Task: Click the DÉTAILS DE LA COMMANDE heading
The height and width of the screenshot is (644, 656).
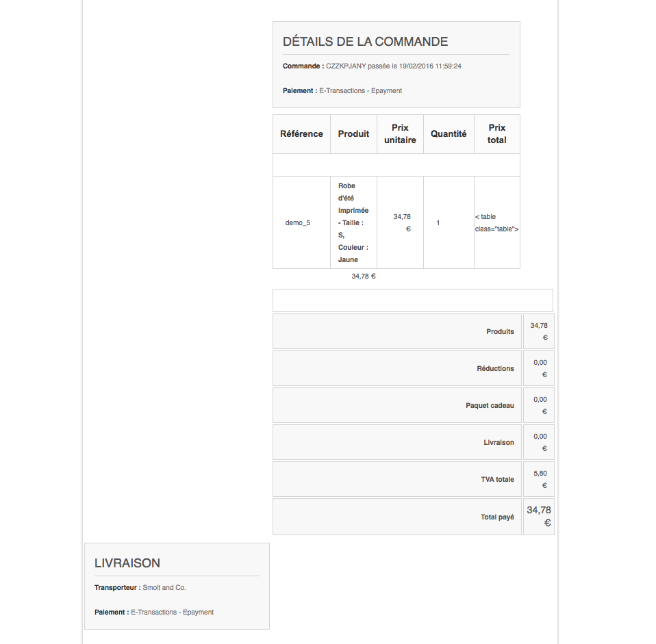Action: tap(365, 42)
